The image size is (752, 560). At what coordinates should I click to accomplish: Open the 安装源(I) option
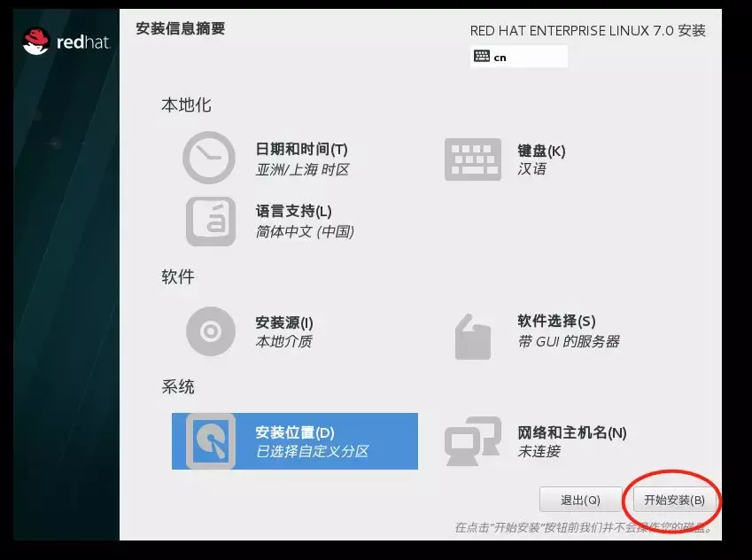(x=284, y=323)
